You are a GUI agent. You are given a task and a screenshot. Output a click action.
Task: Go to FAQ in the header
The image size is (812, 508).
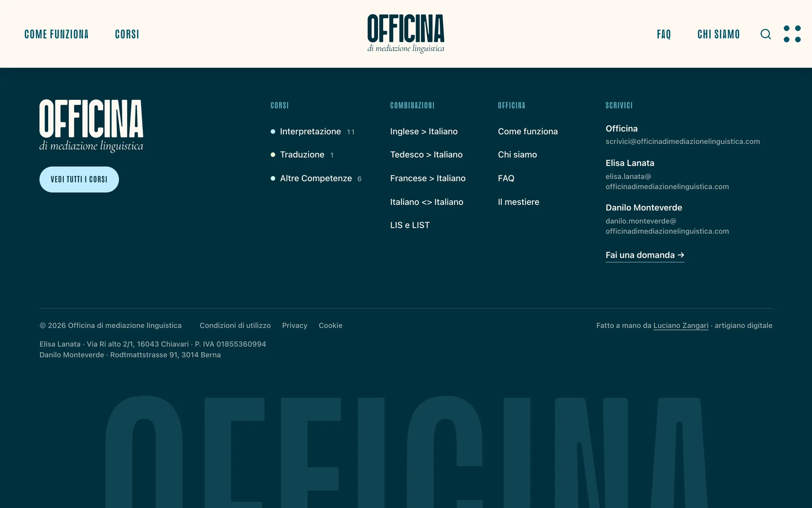coord(664,34)
